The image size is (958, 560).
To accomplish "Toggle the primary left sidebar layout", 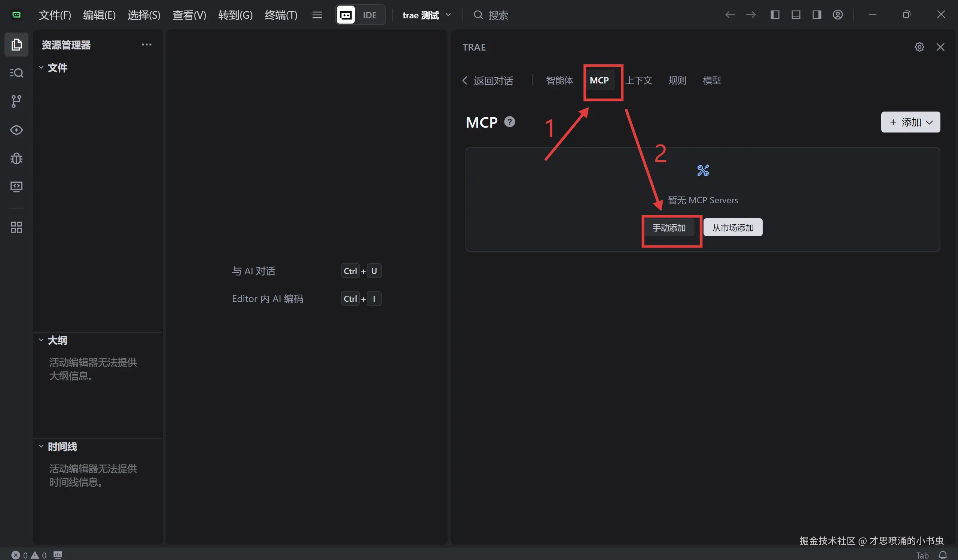I will pyautogui.click(x=775, y=15).
